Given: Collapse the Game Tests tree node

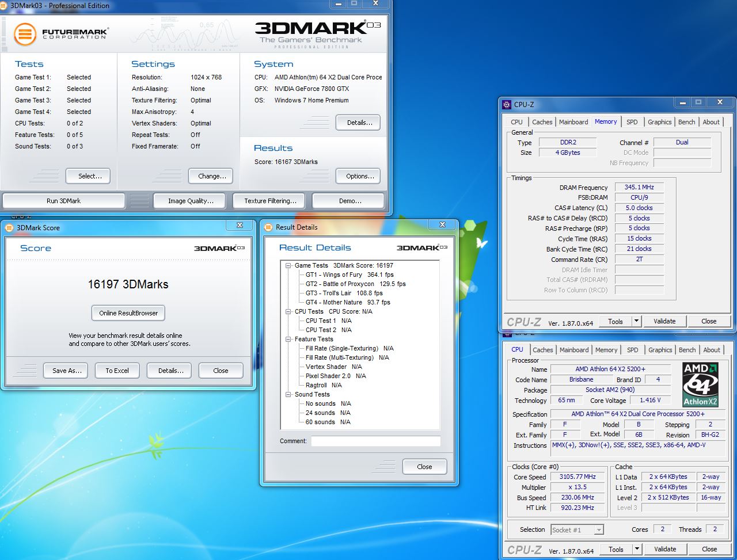Looking at the screenshot, I should point(288,265).
